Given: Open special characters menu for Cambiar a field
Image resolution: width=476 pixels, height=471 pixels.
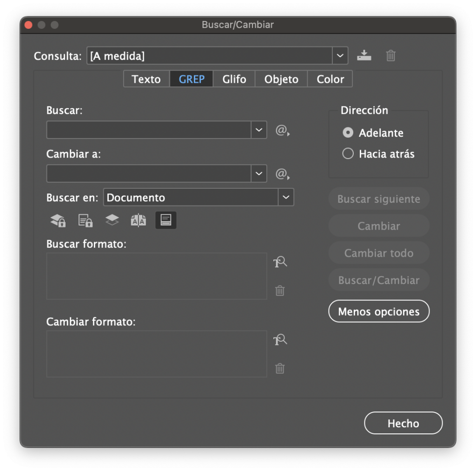Looking at the screenshot, I should pyautogui.click(x=282, y=174).
